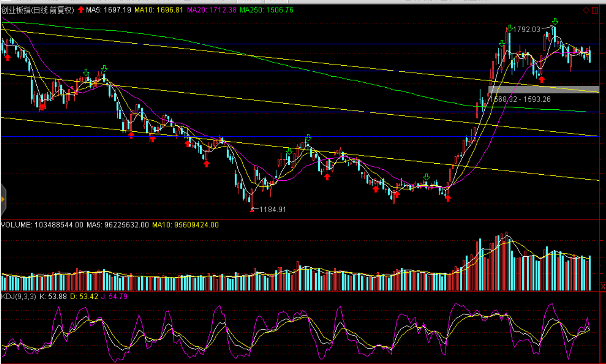The width and height of the screenshot is (606, 364).
Task: Open 创业板指 日线 前复权 title settings
Action: (x=38, y=10)
